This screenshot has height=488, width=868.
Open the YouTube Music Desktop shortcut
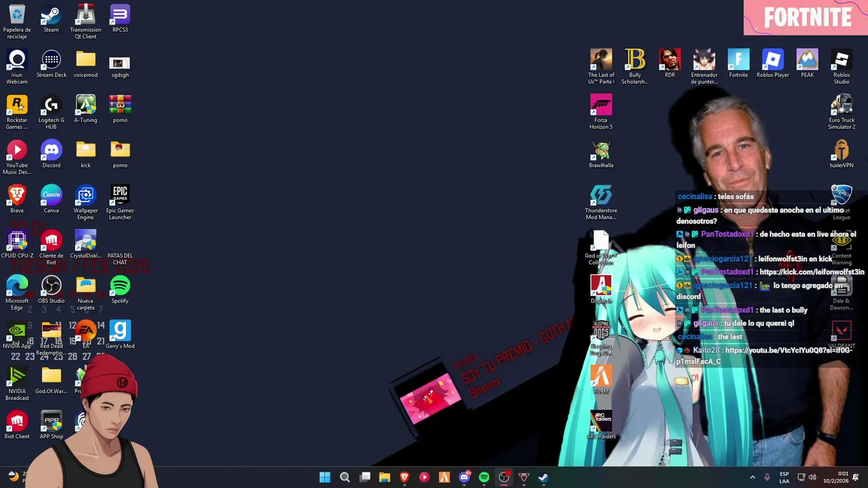pyautogui.click(x=17, y=158)
